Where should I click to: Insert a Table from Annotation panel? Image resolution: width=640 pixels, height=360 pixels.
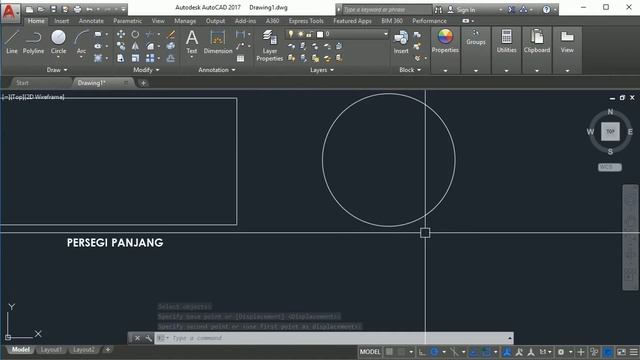point(240,58)
